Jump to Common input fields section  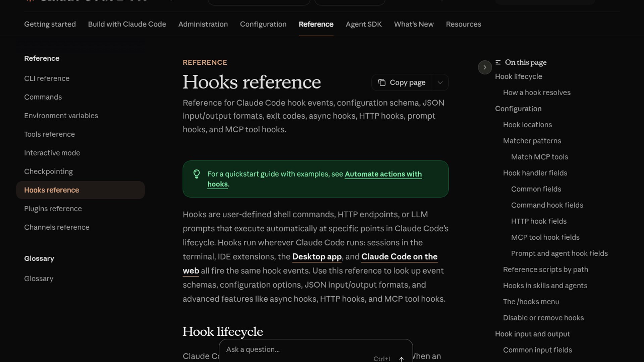[537, 350]
